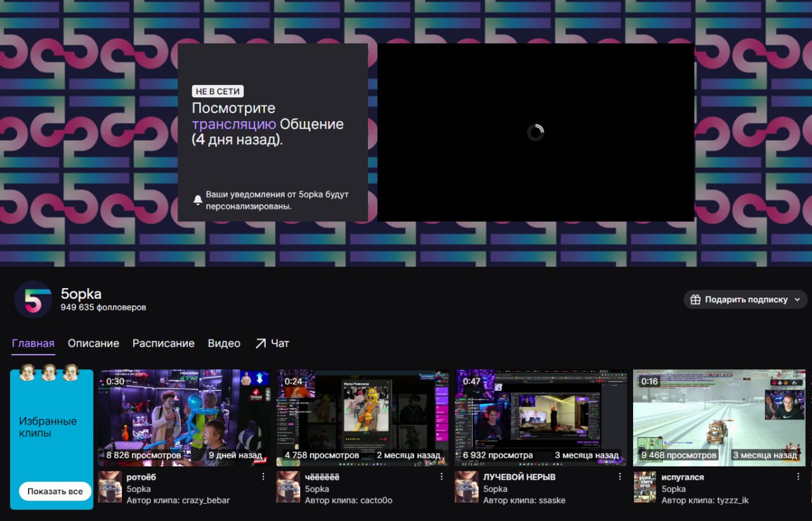Pop out the Чат tab

[x=272, y=343]
